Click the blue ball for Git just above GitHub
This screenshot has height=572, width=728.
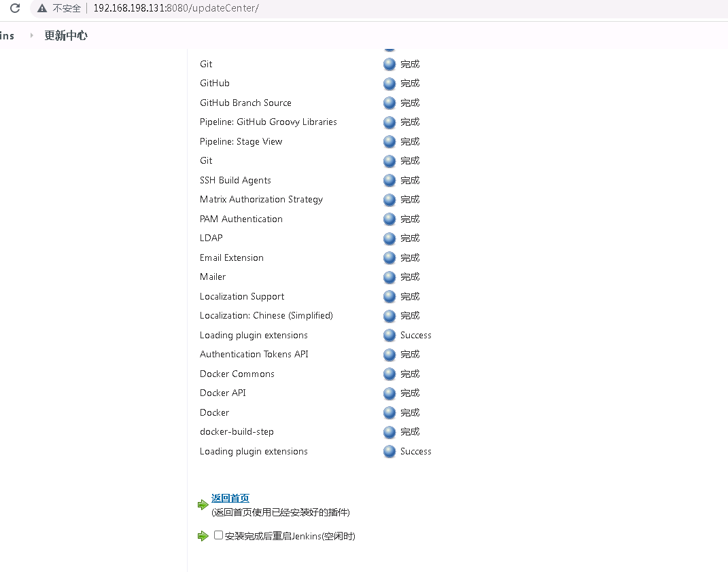point(389,64)
